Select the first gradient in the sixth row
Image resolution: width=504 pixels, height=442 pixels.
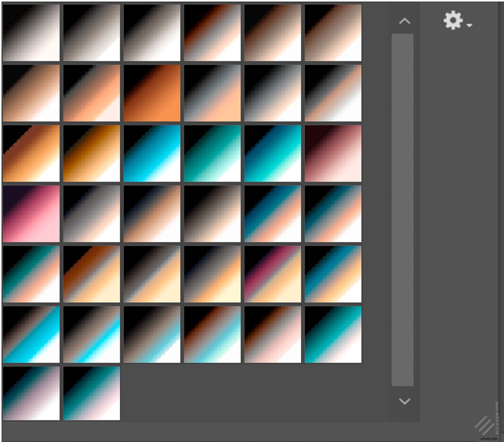tap(31, 334)
